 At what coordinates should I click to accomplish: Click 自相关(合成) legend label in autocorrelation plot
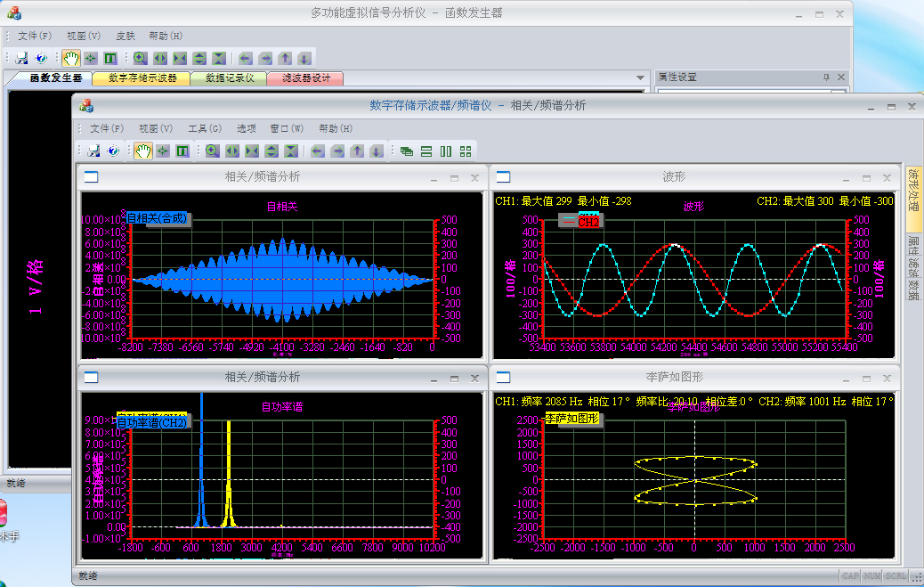click(158, 218)
